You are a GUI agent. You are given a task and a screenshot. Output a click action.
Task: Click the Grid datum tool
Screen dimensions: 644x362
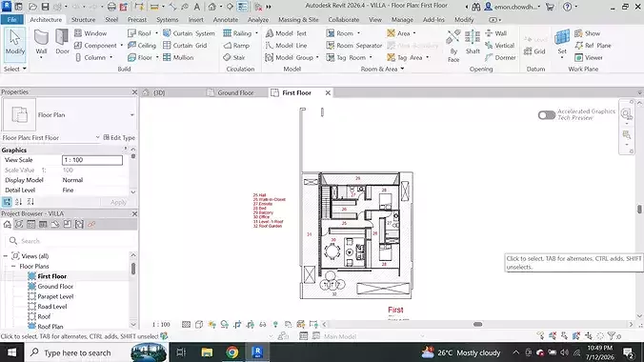pos(534,51)
